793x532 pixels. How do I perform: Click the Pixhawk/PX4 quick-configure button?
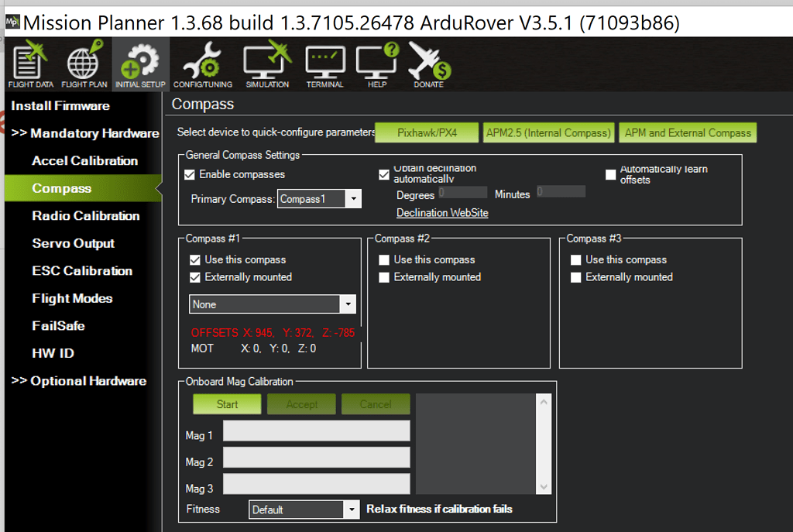point(427,132)
